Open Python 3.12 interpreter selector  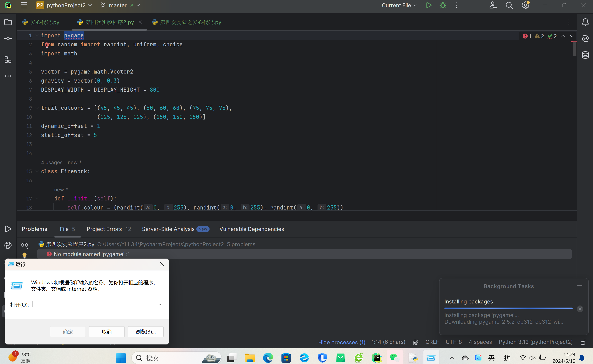click(x=536, y=342)
